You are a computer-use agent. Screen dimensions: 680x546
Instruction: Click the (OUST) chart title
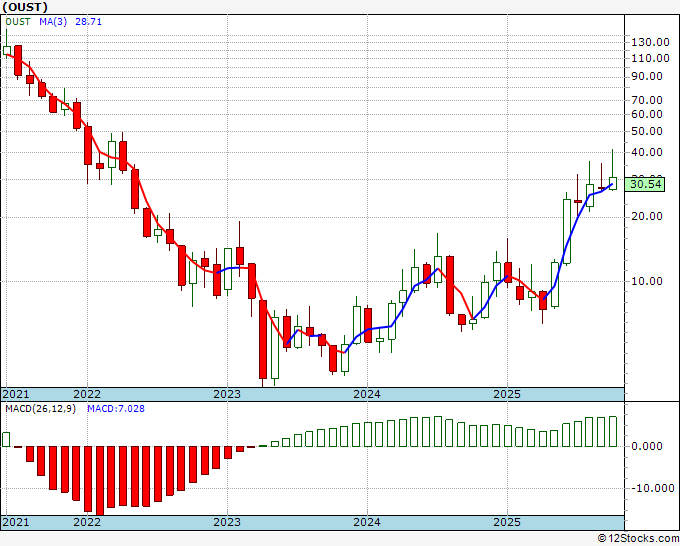[x=25, y=7]
